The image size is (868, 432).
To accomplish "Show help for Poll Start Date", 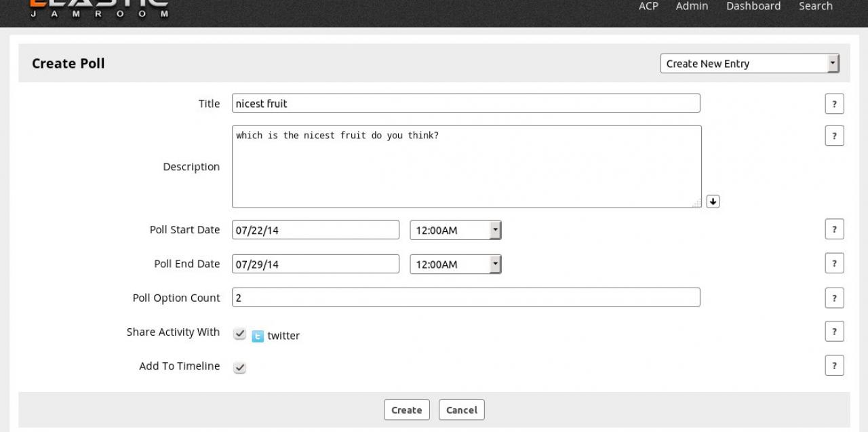I will pos(834,229).
